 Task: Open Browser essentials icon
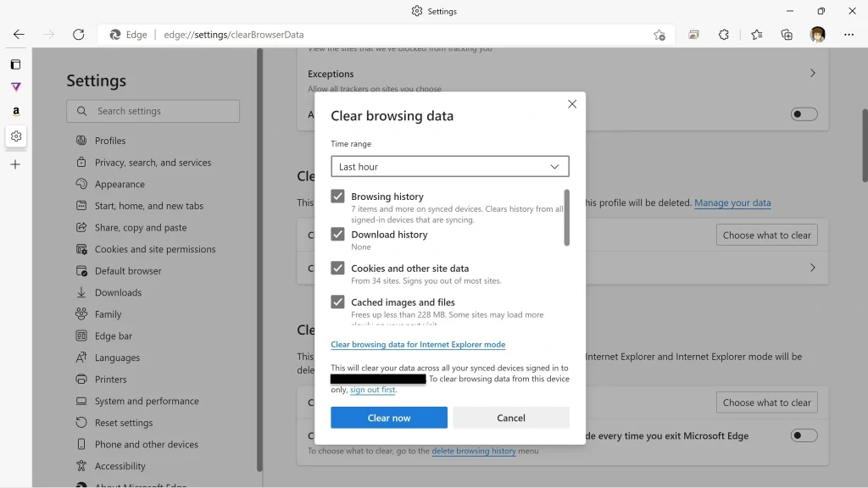coord(693,35)
